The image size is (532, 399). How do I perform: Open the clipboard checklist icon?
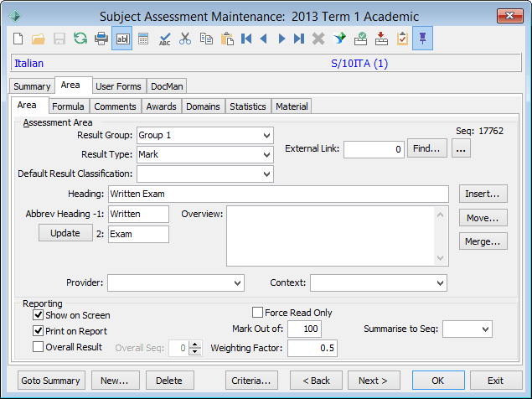pos(402,39)
